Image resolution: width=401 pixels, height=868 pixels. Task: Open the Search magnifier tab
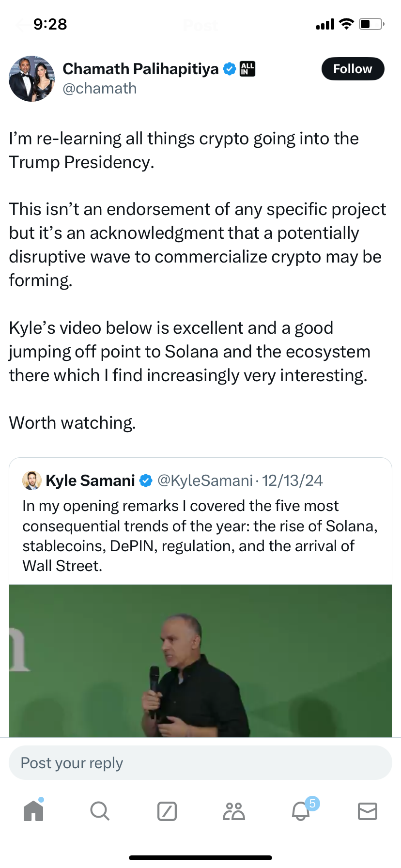[x=100, y=811]
